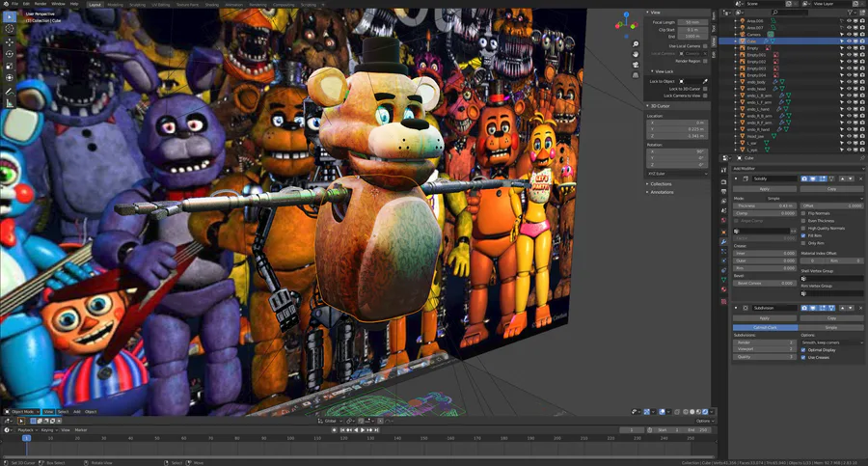Open the Help menu
868x466 pixels.
pyautogui.click(x=74, y=4)
